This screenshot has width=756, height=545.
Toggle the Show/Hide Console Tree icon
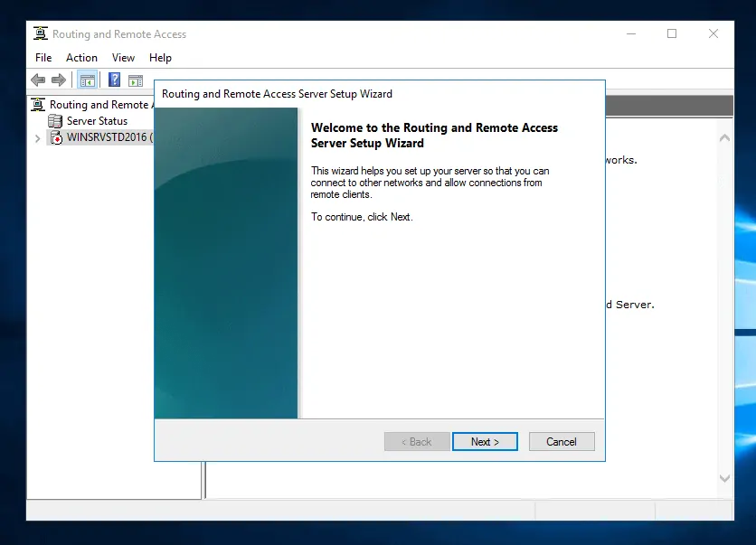tap(87, 80)
